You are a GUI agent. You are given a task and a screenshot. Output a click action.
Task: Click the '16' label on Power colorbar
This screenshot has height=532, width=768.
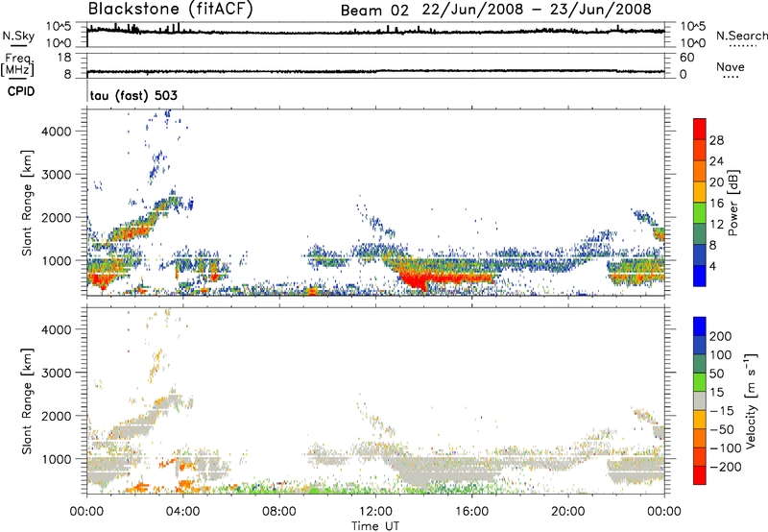[x=716, y=204]
